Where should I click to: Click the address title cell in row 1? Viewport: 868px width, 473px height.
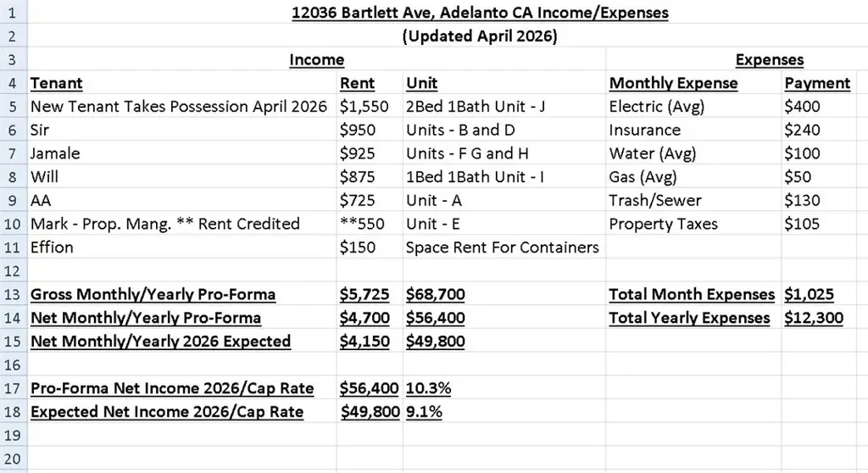(x=480, y=13)
